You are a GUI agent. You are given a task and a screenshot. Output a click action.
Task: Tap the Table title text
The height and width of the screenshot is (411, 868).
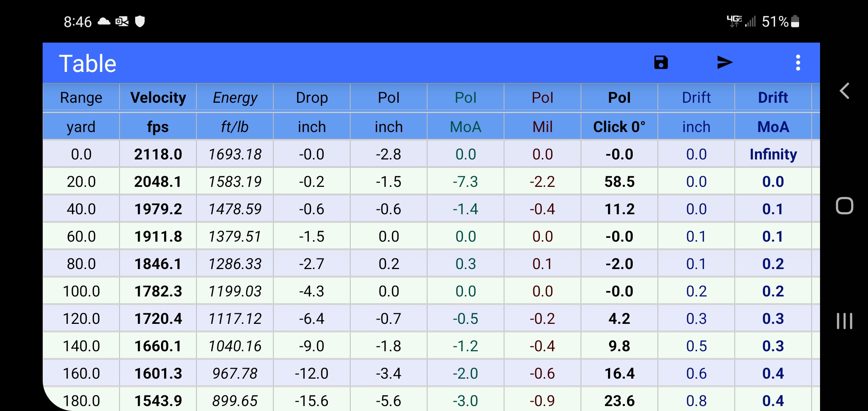(88, 63)
